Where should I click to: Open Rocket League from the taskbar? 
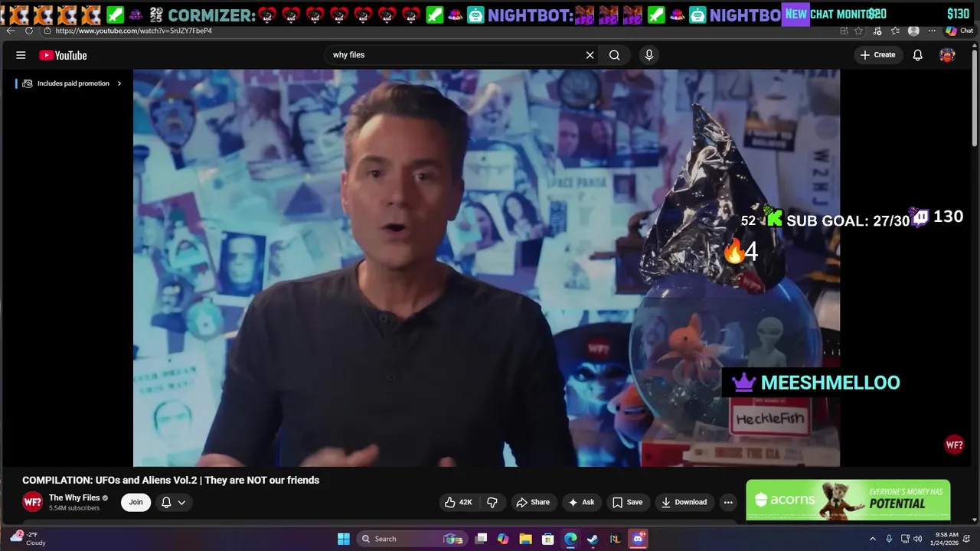(x=615, y=539)
